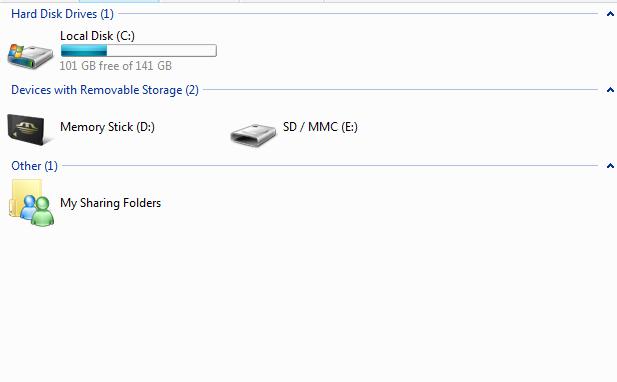Click the Devices with Removable Storage (2) header
Viewport: 617px width, 382px height.
[x=105, y=90]
